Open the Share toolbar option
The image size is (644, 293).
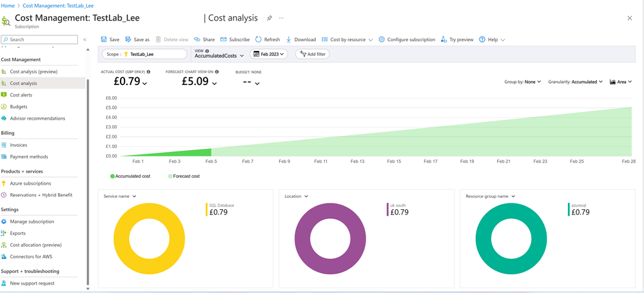(x=204, y=40)
